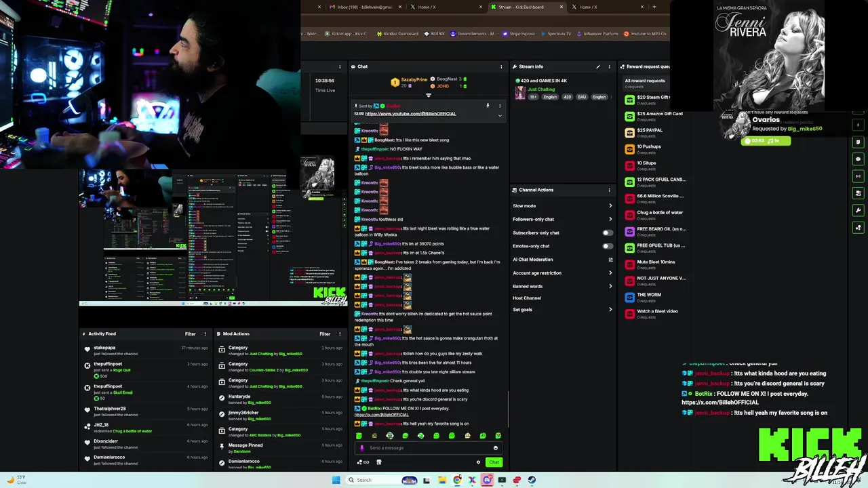Collapse the pinned message chevron
This screenshot has width=868, height=488.
click(500, 115)
